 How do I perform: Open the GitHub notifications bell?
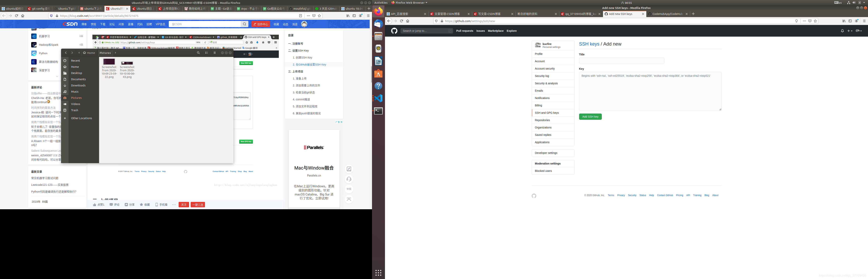(x=842, y=31)
